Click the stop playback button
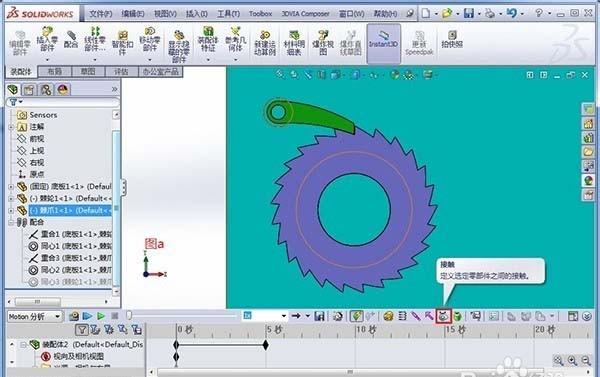Viewport: 600px width, 377px height. coord(114,316)
